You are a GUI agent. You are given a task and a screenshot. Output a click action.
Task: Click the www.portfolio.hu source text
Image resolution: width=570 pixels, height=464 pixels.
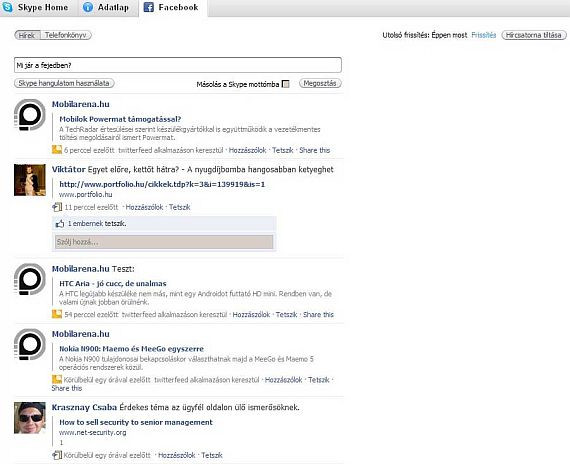click(x=86, y=195)
